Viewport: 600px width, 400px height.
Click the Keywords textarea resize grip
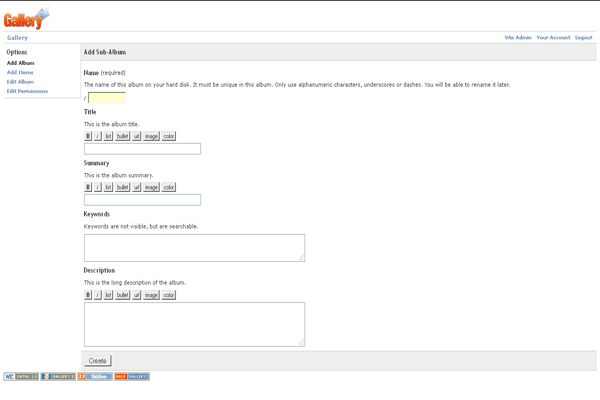(x=302, y=258)
